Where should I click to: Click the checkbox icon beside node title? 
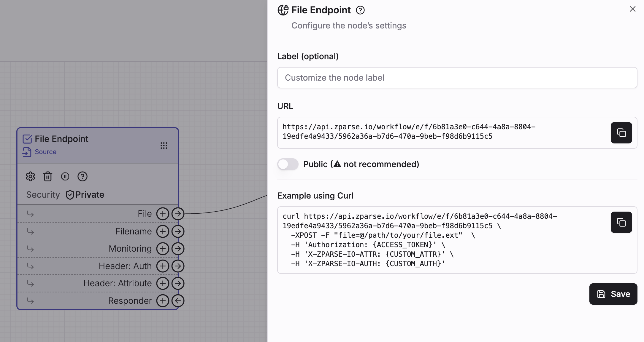click(27, 139)
